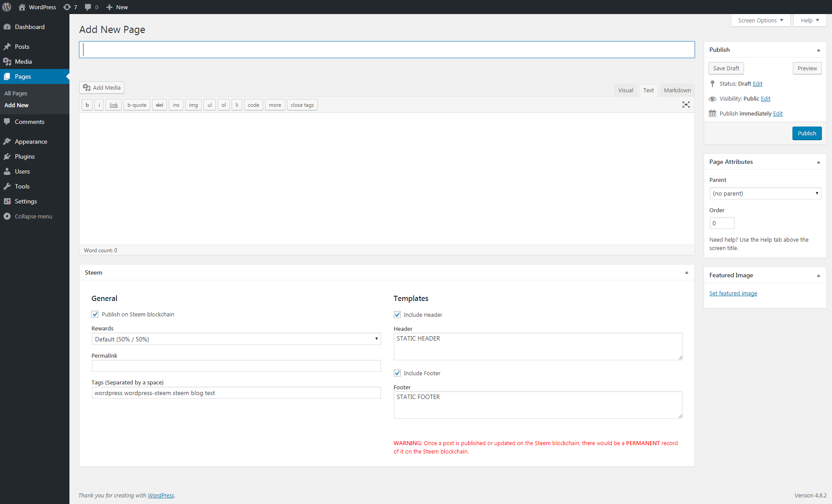Uncheck the Include Footer checkbox
This screenshot has width=832, height=504.
pyautogui.click(x=397, y=373)
